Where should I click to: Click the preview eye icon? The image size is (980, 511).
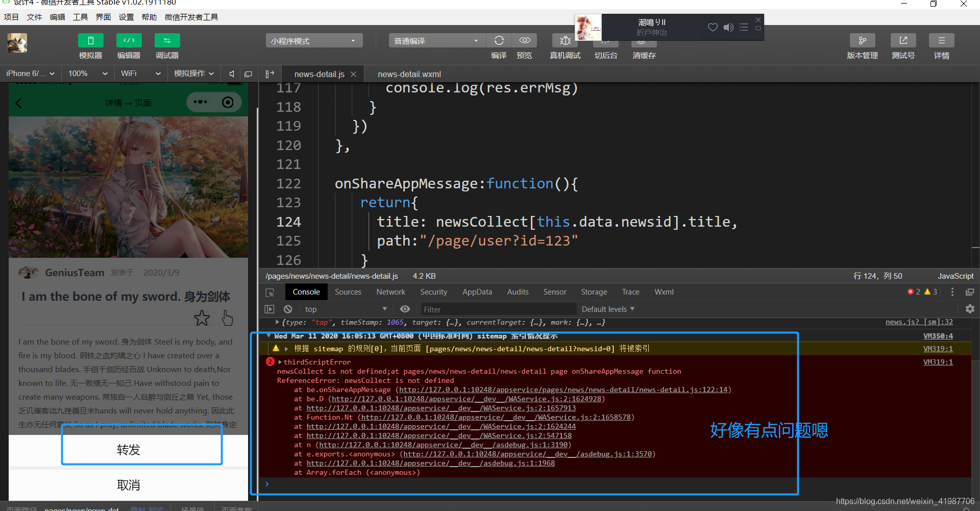click(524, 40)
